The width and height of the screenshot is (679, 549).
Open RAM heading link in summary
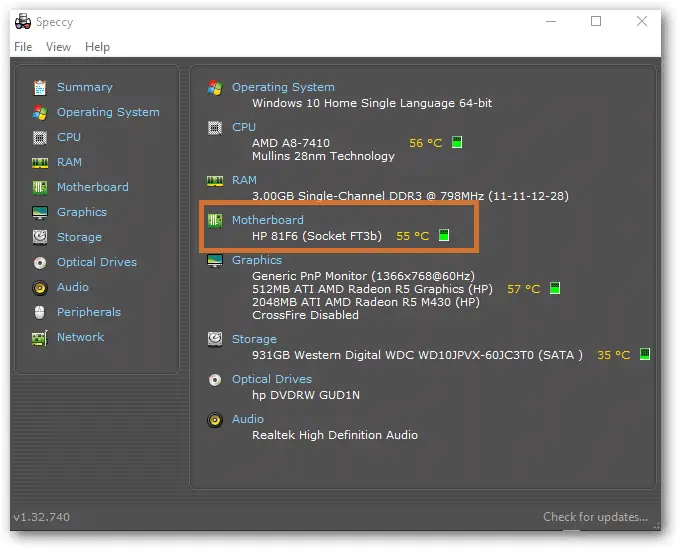point(244,180)
